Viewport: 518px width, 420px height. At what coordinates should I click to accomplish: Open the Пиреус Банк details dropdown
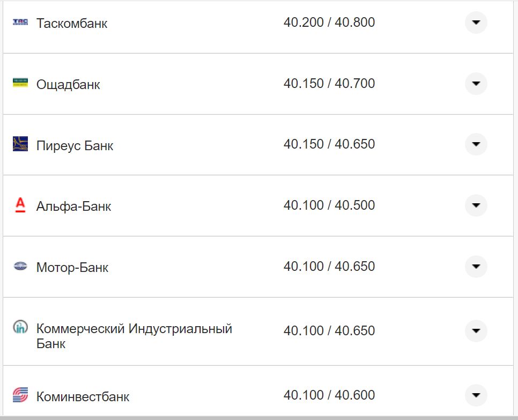(x=476, y=144)
